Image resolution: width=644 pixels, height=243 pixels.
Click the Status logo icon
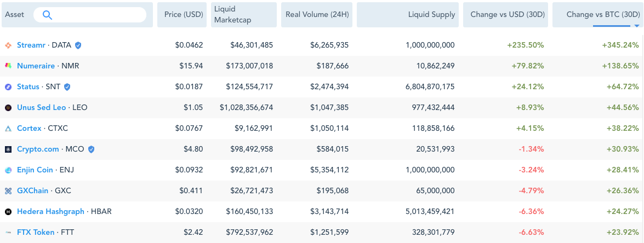coord(8,87)
